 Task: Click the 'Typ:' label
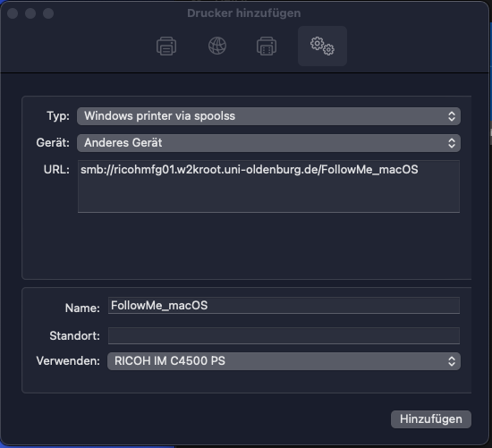pos(58,116)
